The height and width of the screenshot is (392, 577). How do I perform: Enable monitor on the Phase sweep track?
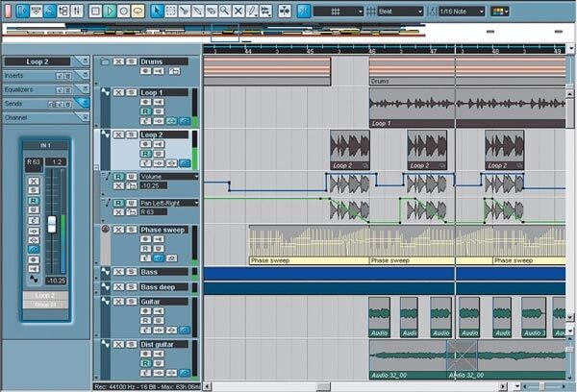click(x=159, y=239)
